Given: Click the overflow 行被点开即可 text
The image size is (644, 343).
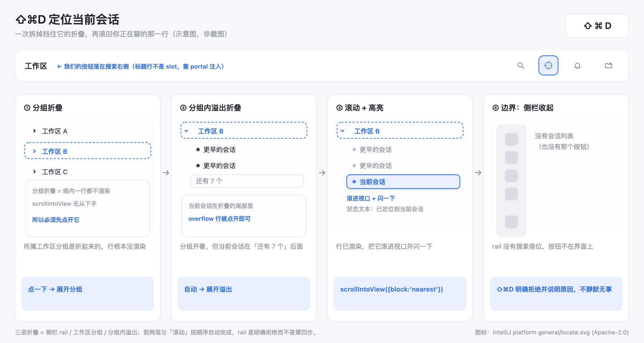Looking at the screenshot, I should (x=219, y=219).
